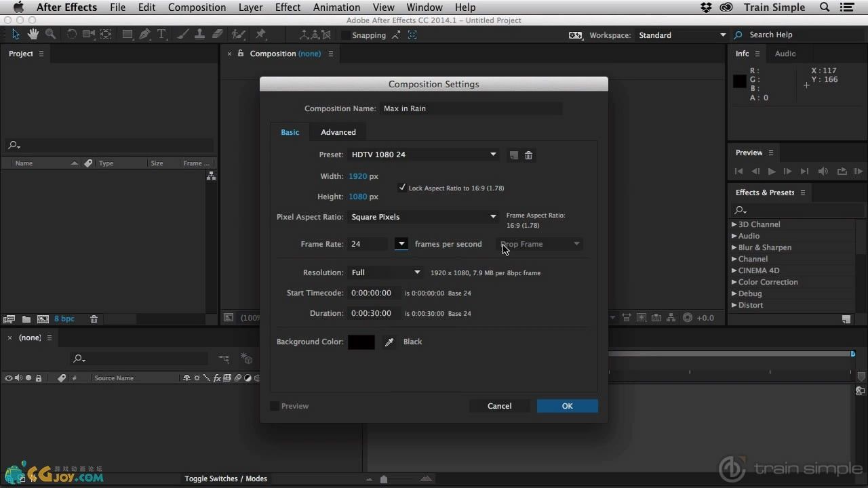Open the Preset dropdown HDTV 1080 24
This screenshot has width=868, height=488.
(423, 155)
